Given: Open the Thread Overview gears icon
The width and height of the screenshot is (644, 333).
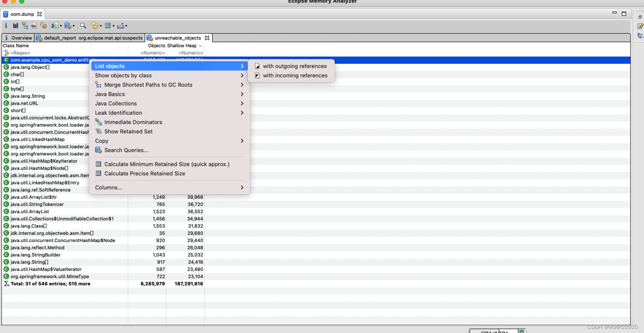Looking at the screenshot, I should coord(43,25).
